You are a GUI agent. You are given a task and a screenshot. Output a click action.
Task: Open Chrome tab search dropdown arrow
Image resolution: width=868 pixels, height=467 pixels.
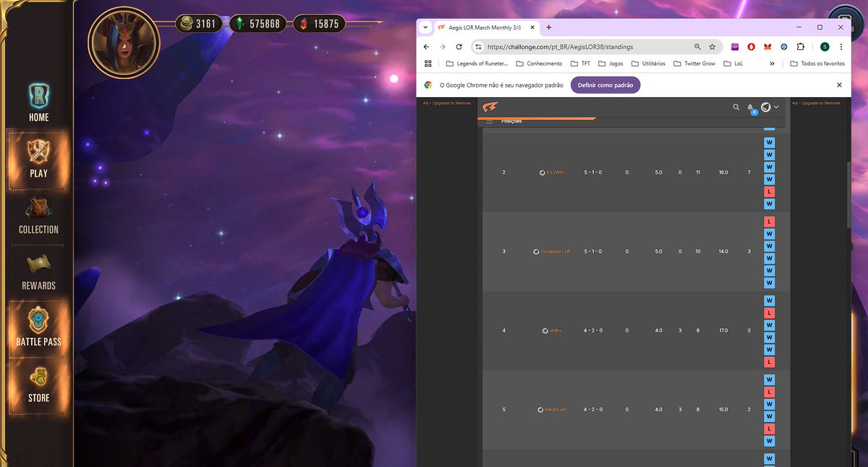click(425, 28)
